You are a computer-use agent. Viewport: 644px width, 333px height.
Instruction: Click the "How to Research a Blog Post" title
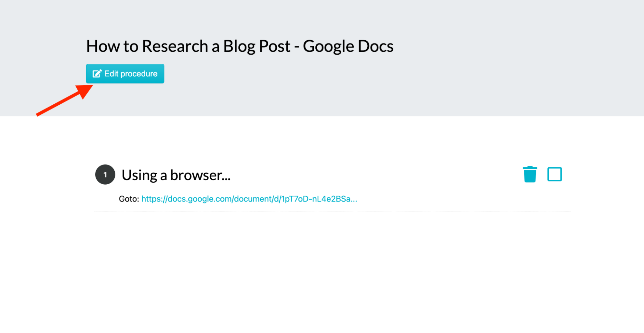point(188,46)
